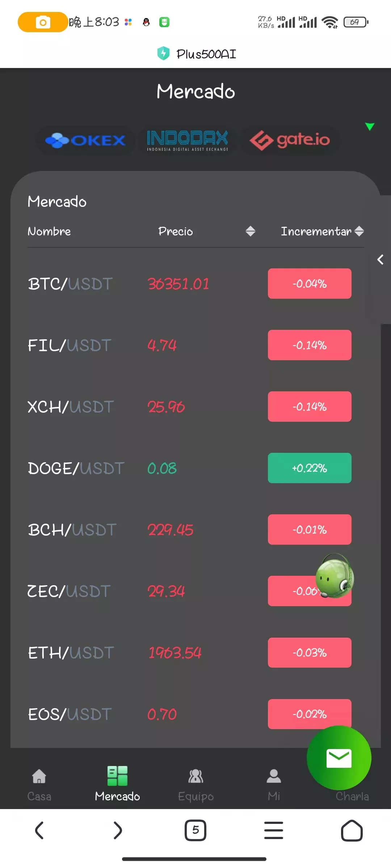Tap the DOGE +0.22% change button

pyautogui.click(x=310, y=468)
